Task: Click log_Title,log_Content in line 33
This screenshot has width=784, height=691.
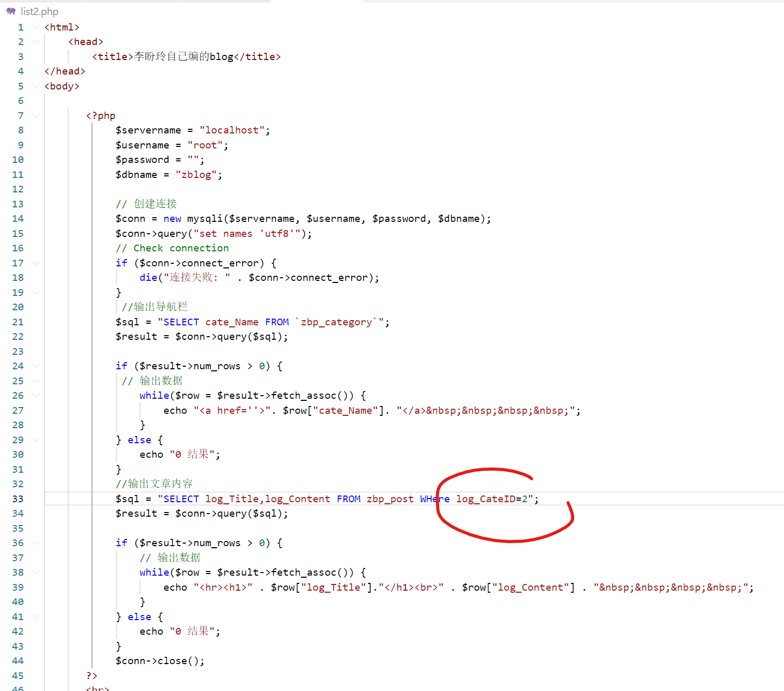Action: (x=268, y=499)
